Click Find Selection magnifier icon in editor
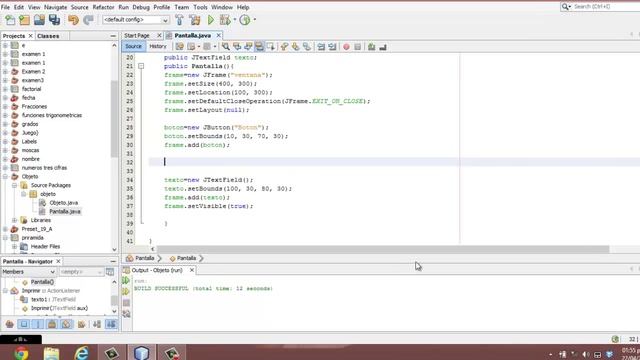Screen dimensions: 640x360 click(226, 47)
